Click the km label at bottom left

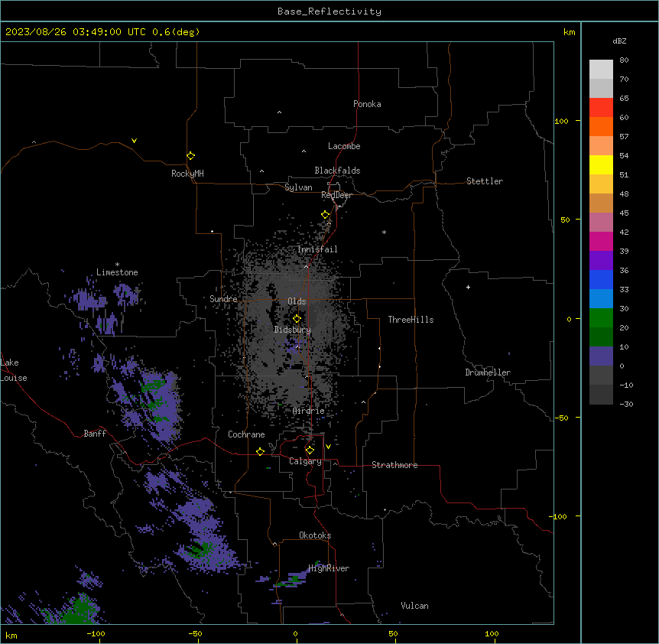click(11, 635)
